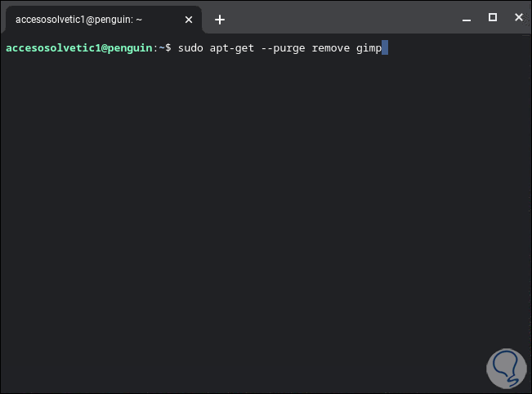Click the blinking cursor block after gimp
This screenshot has width=532, height=394.
pyautogui.click(x=385, y=48)
